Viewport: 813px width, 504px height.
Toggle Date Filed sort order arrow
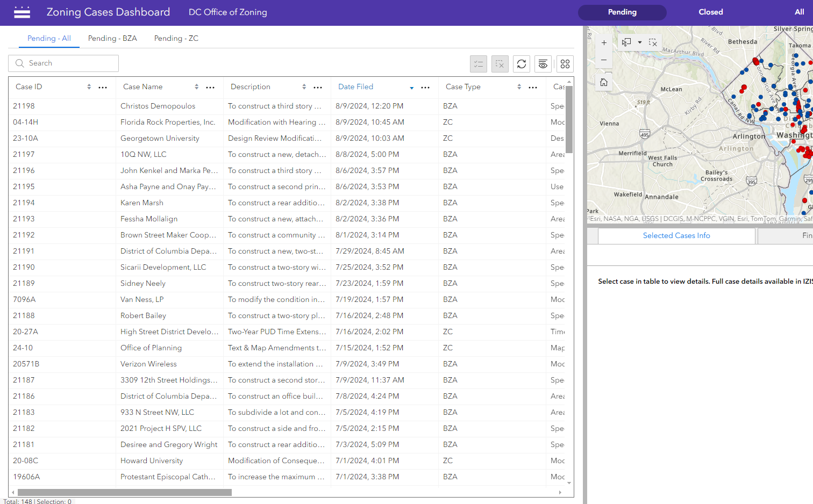[x=412, y=87]
